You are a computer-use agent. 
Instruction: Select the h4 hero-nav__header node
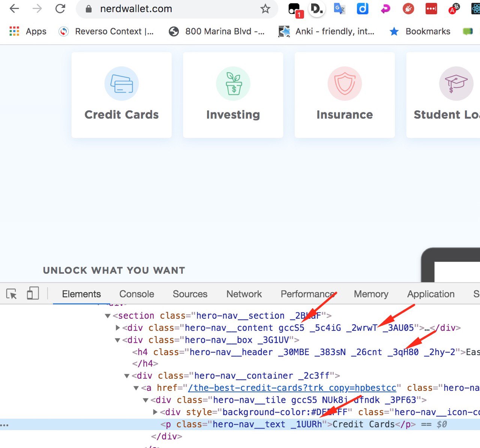click(306, 352)
